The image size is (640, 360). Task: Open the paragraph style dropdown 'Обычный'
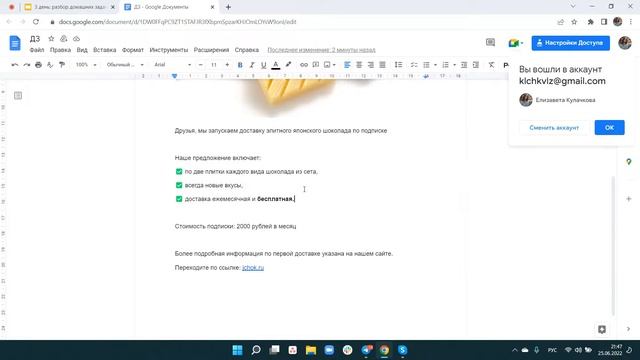(x=125, y=65)
